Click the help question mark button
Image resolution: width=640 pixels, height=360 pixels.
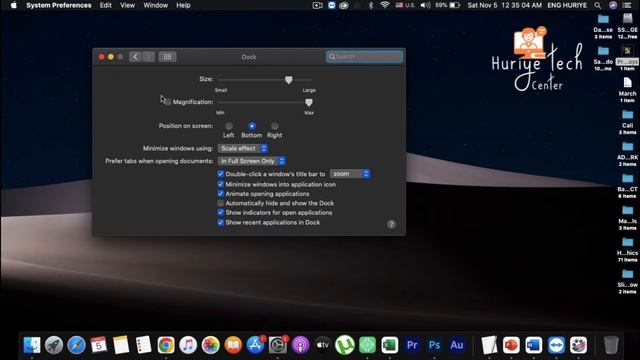[391, 224]
